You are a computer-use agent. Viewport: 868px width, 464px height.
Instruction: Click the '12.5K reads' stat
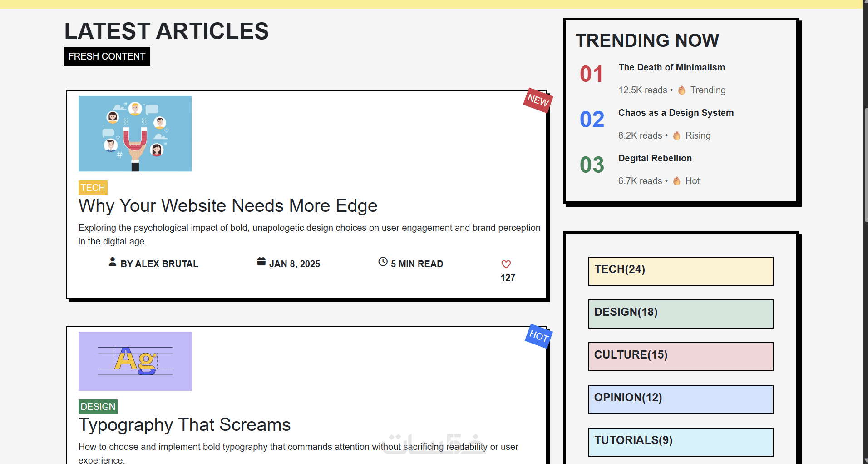click(x=642, y=90)
